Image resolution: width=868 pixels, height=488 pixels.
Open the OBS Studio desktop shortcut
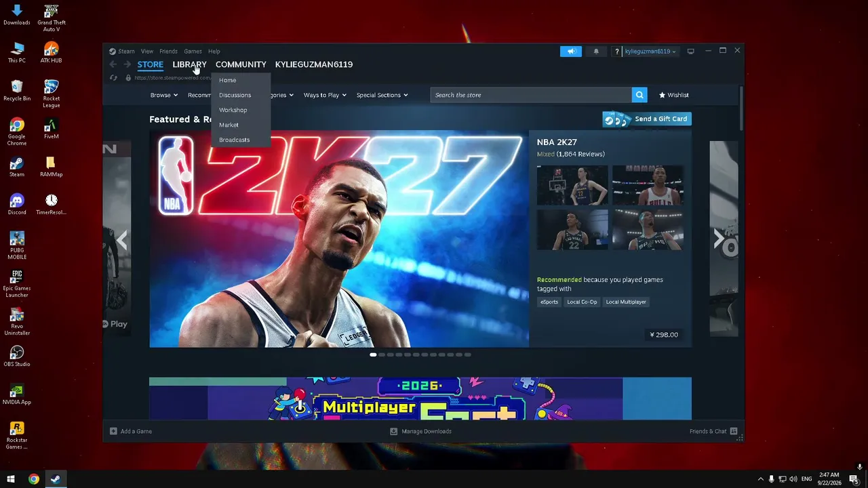pos(17,356)
